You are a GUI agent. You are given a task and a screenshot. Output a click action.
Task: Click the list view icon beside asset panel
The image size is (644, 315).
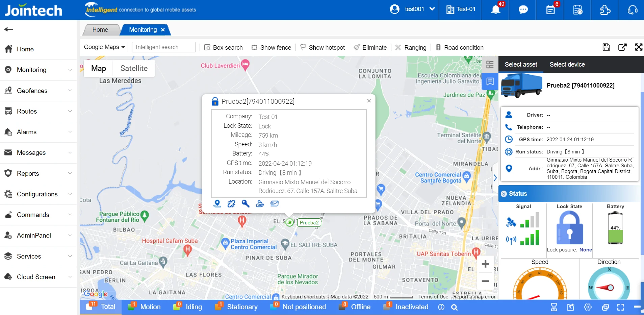[x=490, y=64]
